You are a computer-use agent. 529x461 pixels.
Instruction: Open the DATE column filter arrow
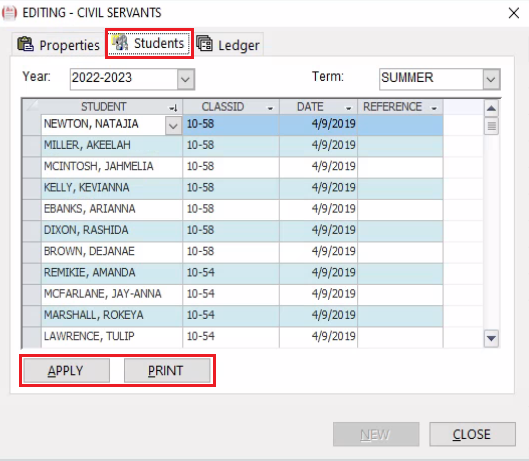(x=349, y=108)
